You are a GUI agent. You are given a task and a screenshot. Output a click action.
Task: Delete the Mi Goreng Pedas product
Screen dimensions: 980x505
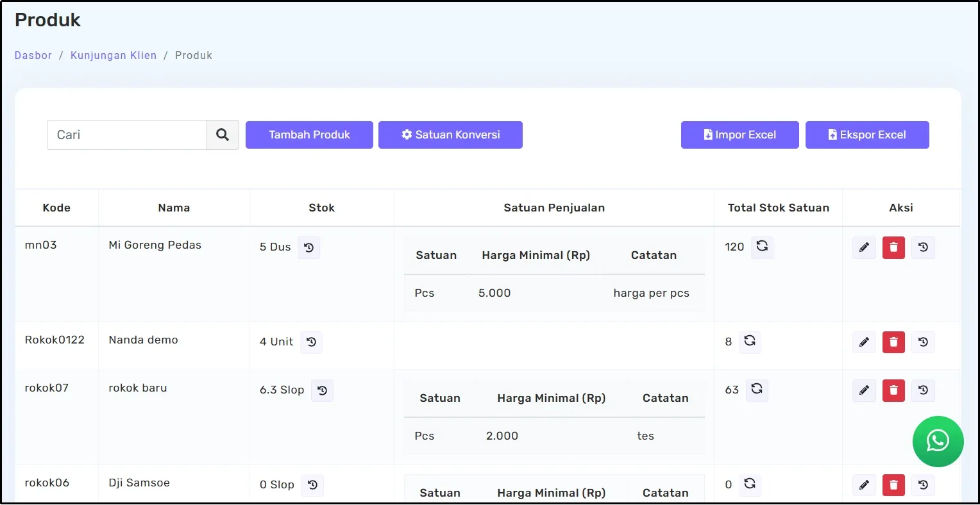(x=893, y=247)
